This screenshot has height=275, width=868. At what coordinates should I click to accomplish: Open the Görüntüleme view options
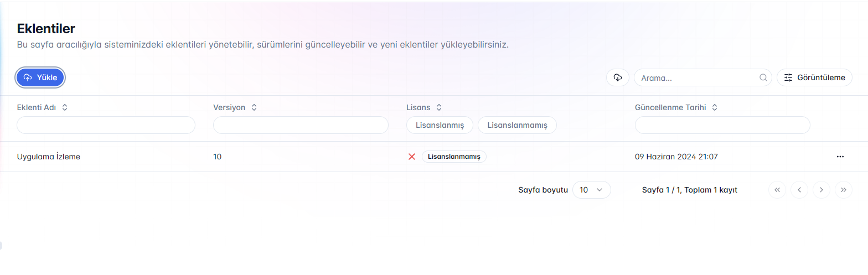[814, 77]
